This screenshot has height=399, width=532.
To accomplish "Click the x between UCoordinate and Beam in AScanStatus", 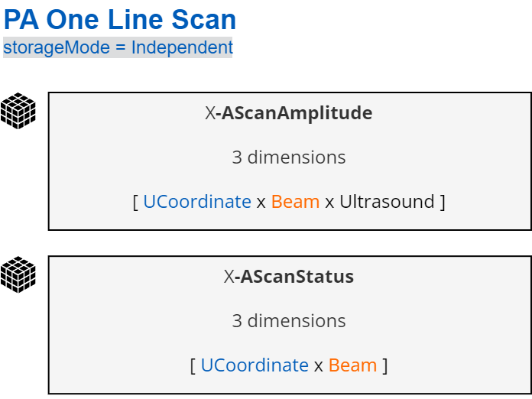I will (319, 366).
